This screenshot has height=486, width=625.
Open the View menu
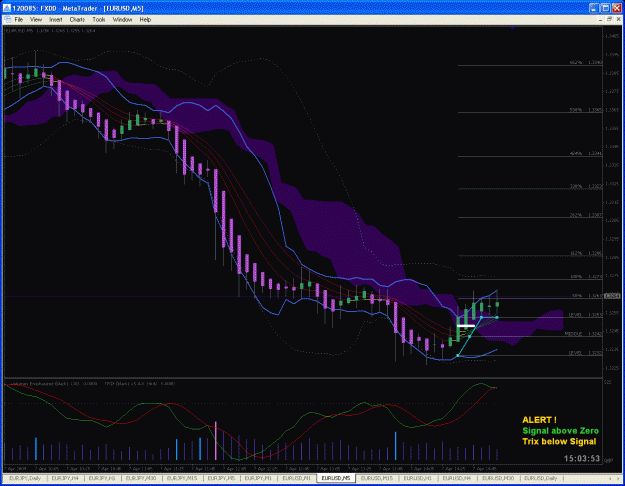coord(36,20)
